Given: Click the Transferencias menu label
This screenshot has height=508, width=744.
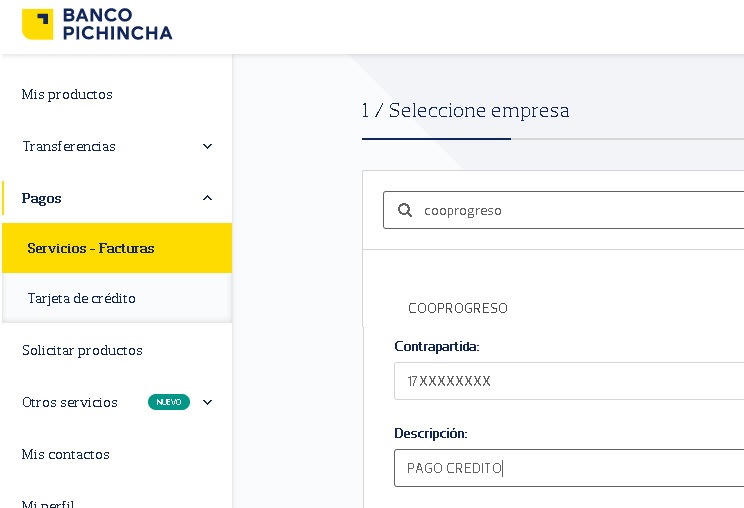Looking at the screenshot, I should pyautogui.click(x=69, y=146).
